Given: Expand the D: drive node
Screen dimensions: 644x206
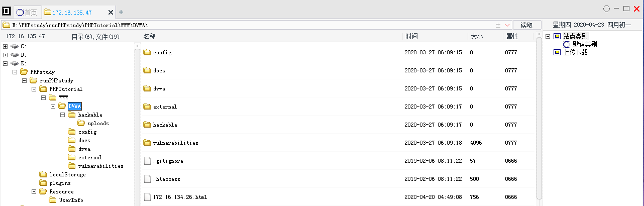Looking at the screenshot, I should pyautogui.click(x=5, y=55).
